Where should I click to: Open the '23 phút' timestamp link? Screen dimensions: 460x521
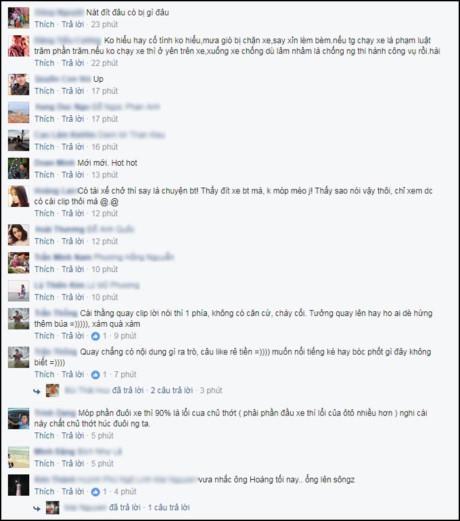[x=104, y=24]
